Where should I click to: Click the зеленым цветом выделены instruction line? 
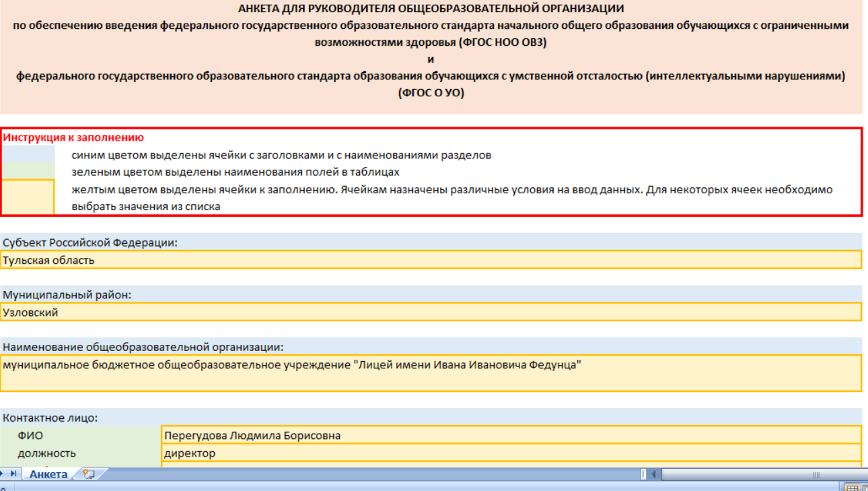pos(236,172)
